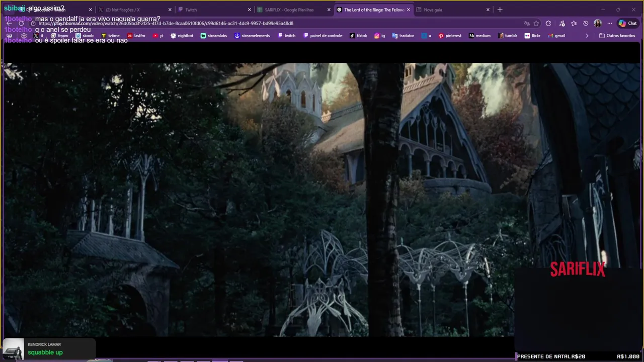Open the browser extensions puzzle icon
Viewport: 644px width, 362px height.
point(548,23)
